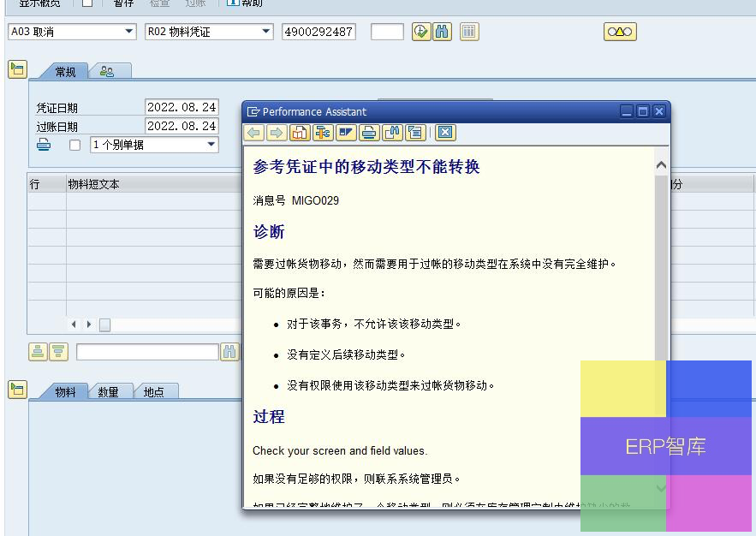This screenshot has height=536, width=756.
Task: Print the Performance Assistant help text
Action: point(369,133)
